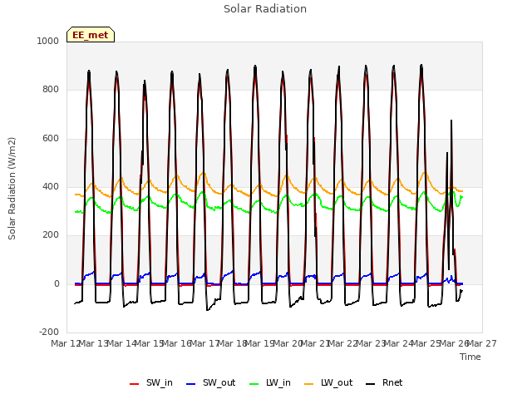532x399 pixels.
Task: Click the orange LW_out legend color marker
Action: click(309, 384)
